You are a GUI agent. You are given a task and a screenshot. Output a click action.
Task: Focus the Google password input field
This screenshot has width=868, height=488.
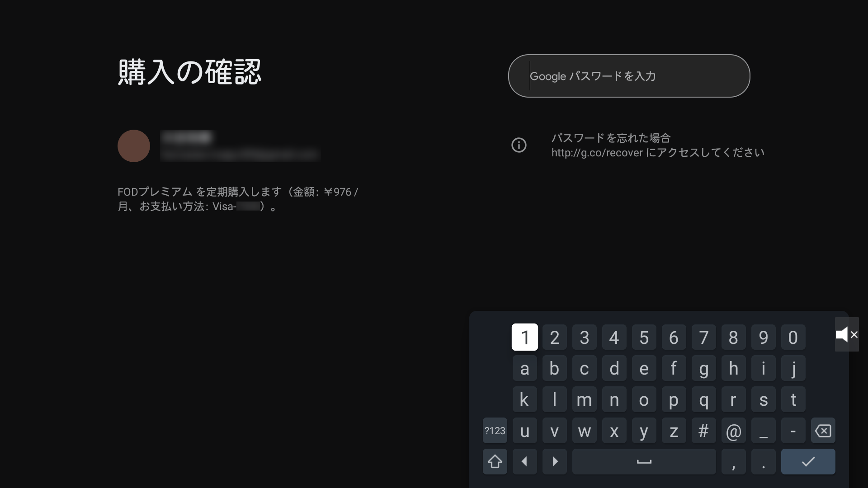coord(629,76)
